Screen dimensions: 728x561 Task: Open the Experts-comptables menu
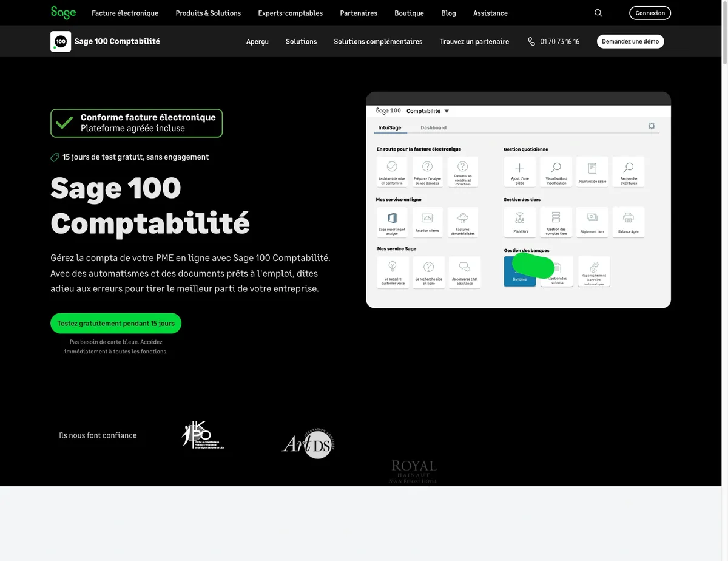(290, 13)
